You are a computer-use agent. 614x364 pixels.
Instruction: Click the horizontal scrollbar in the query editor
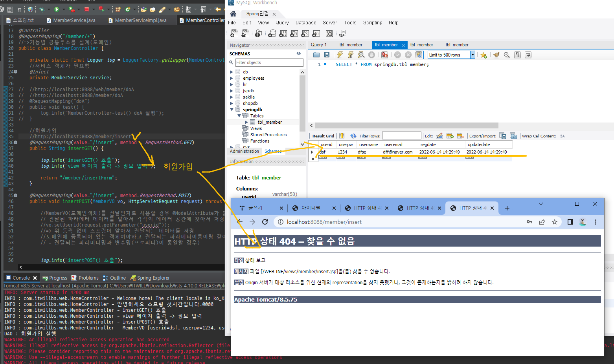click(x=407, y=125)
